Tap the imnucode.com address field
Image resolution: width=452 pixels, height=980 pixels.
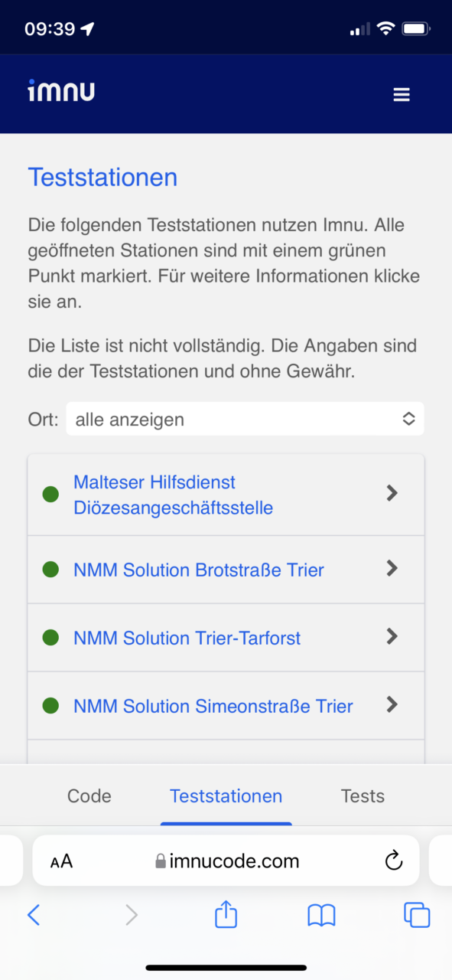point(226,861)
